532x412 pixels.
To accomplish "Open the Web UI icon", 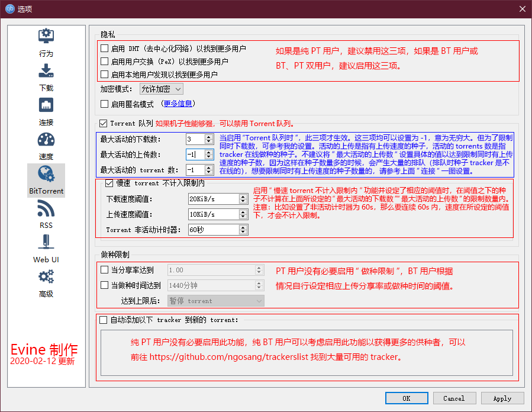I will (x=46, y=242).
